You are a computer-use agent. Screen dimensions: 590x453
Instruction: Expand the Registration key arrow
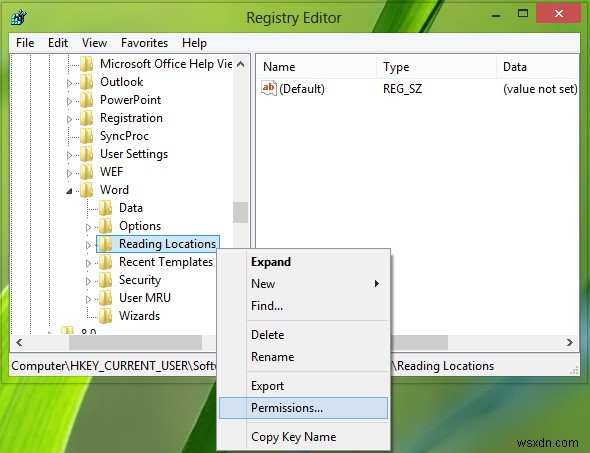69,119
